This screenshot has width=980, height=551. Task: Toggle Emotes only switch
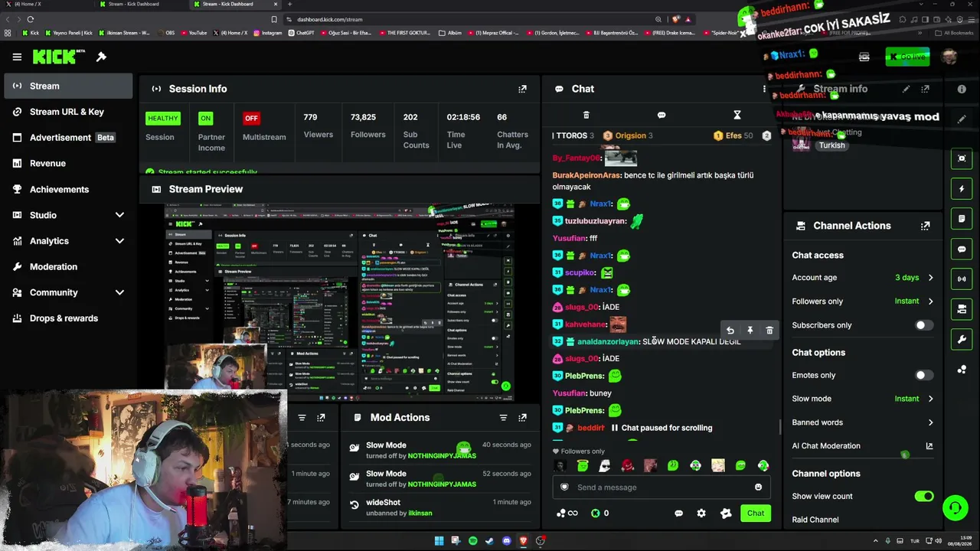[924, 375]
